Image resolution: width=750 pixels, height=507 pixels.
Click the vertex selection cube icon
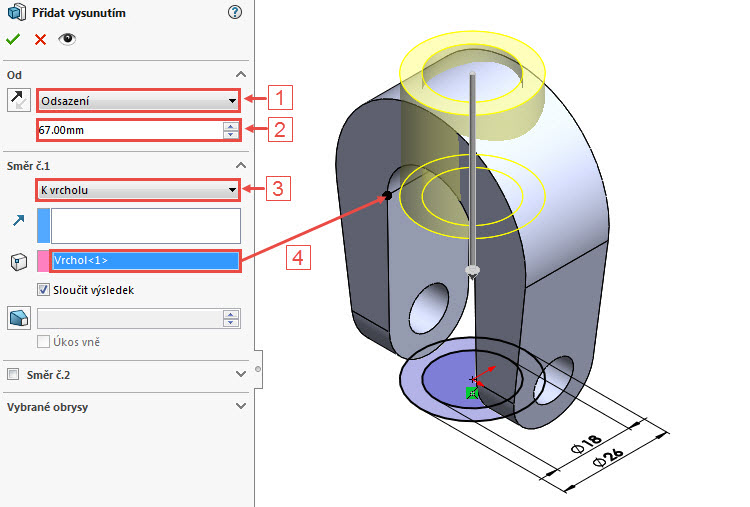pos(19,262)
